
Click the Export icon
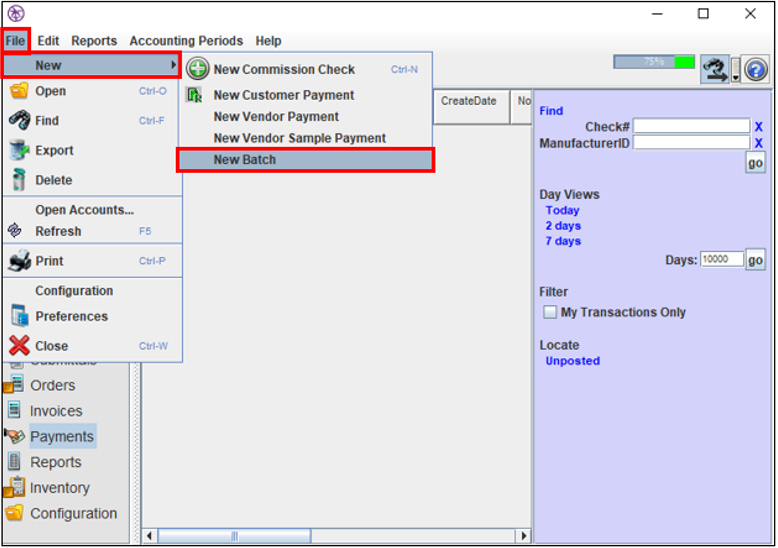pyautogui.click(x=19, y=150)
